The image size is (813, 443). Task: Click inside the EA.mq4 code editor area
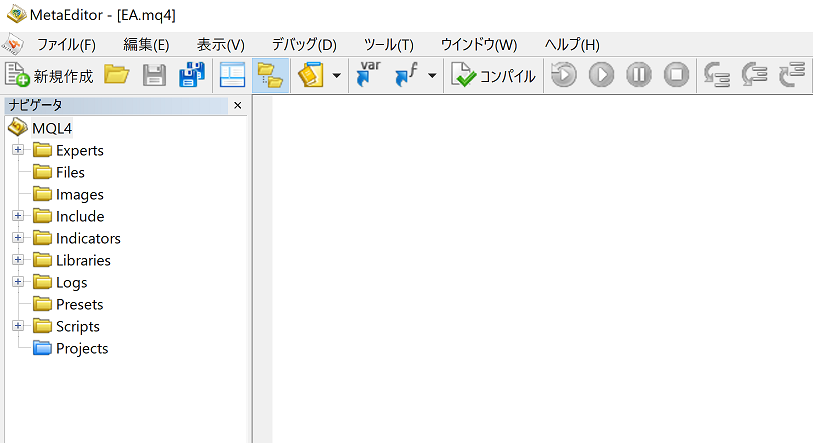point(542,269)
